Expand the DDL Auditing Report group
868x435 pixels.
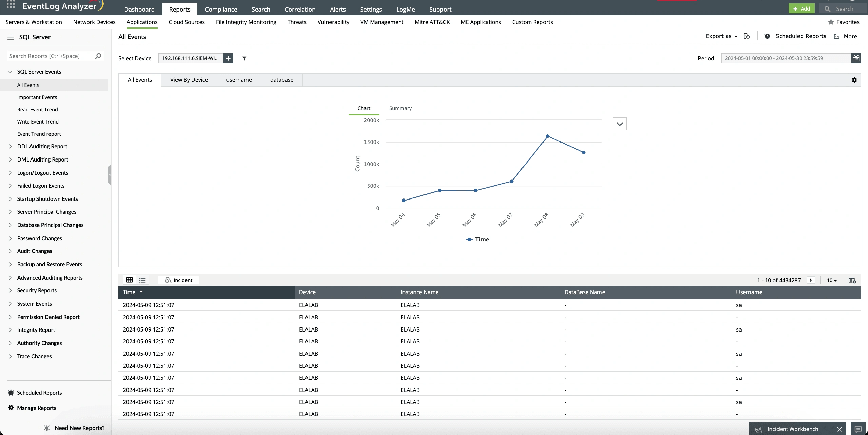(10, 146)
